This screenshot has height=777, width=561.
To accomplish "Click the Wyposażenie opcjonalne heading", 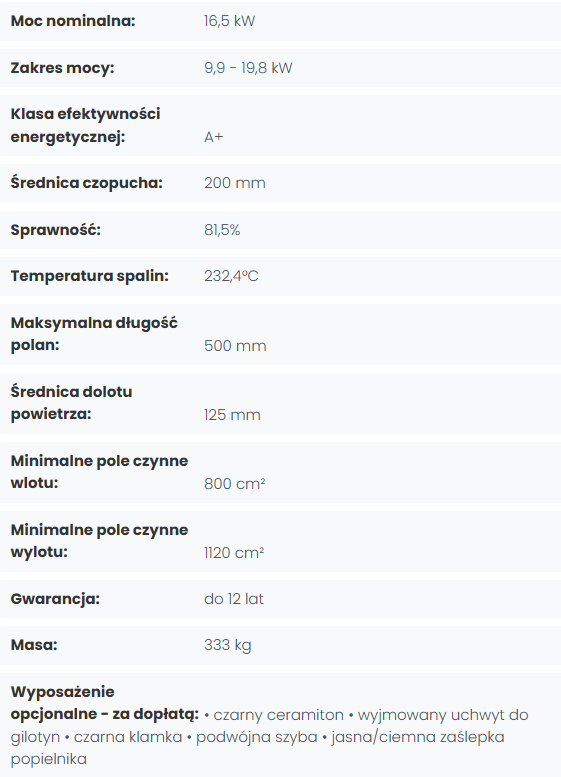I will (x=105, y=703).
